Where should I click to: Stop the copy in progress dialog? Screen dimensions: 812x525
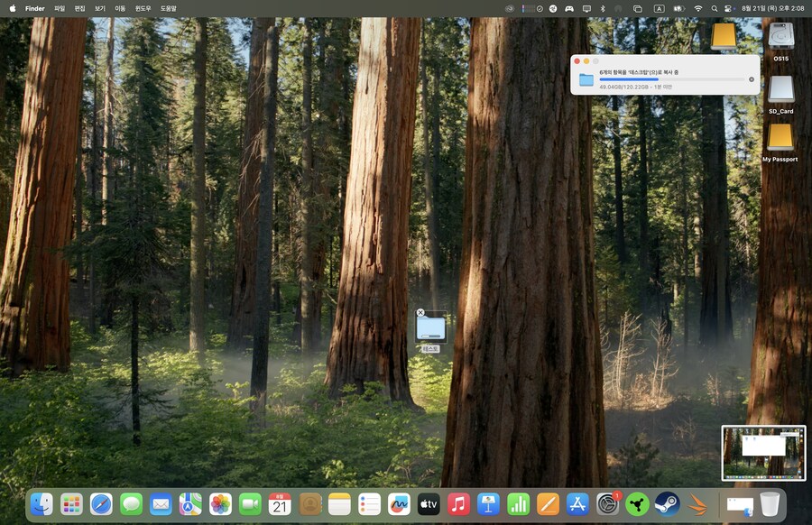tap(752, 79)
